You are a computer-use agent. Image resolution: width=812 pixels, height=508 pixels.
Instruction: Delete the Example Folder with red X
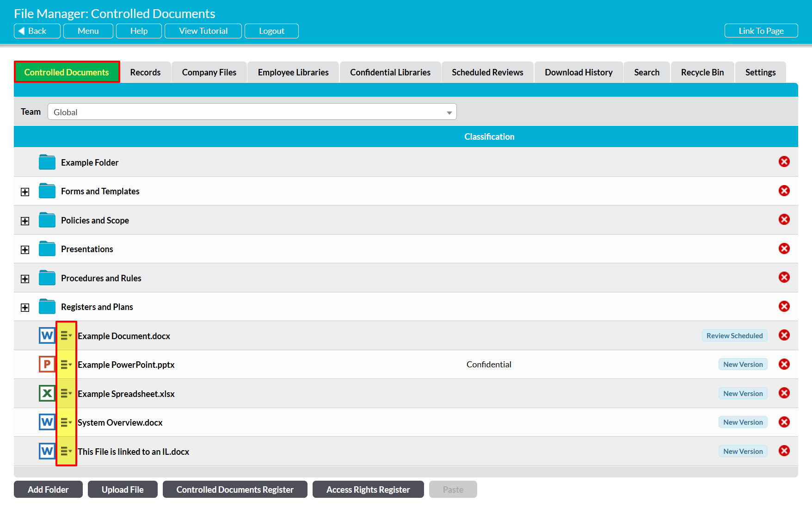tap(784, 161)
